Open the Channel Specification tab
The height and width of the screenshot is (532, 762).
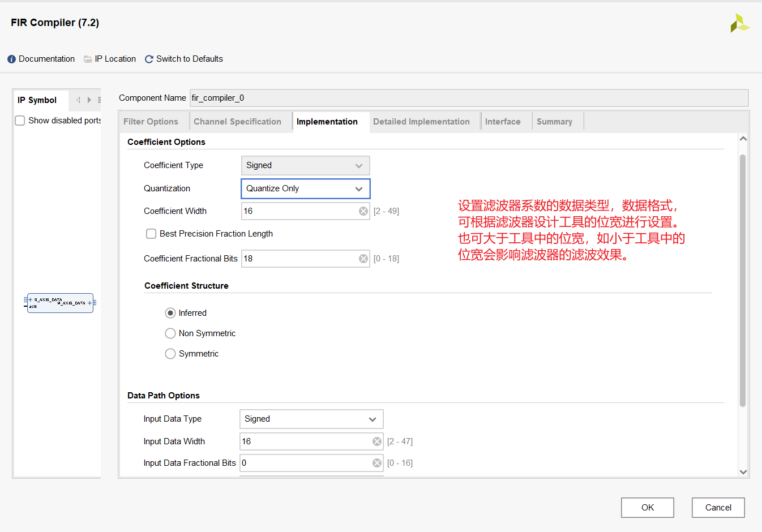(238, 122)
